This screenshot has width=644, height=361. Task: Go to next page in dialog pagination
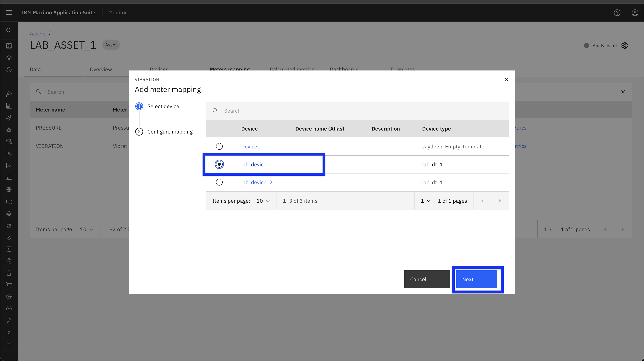500,201
